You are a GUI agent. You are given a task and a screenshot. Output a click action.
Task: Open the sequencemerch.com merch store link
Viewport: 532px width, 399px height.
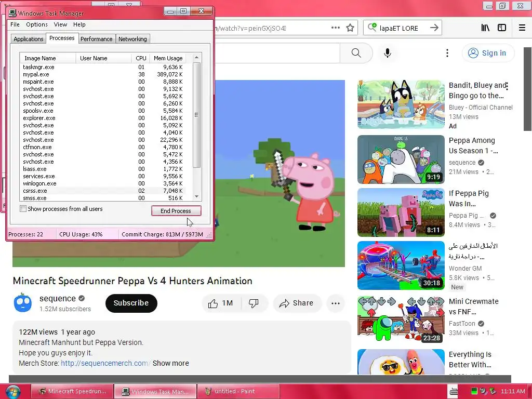[x=105, y=363]
